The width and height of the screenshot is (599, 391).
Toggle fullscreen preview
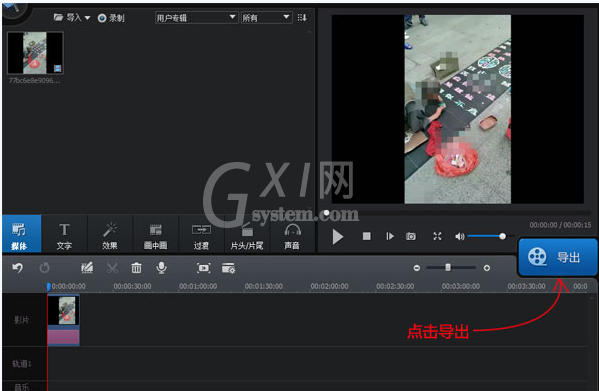click(x=437, y=236)
